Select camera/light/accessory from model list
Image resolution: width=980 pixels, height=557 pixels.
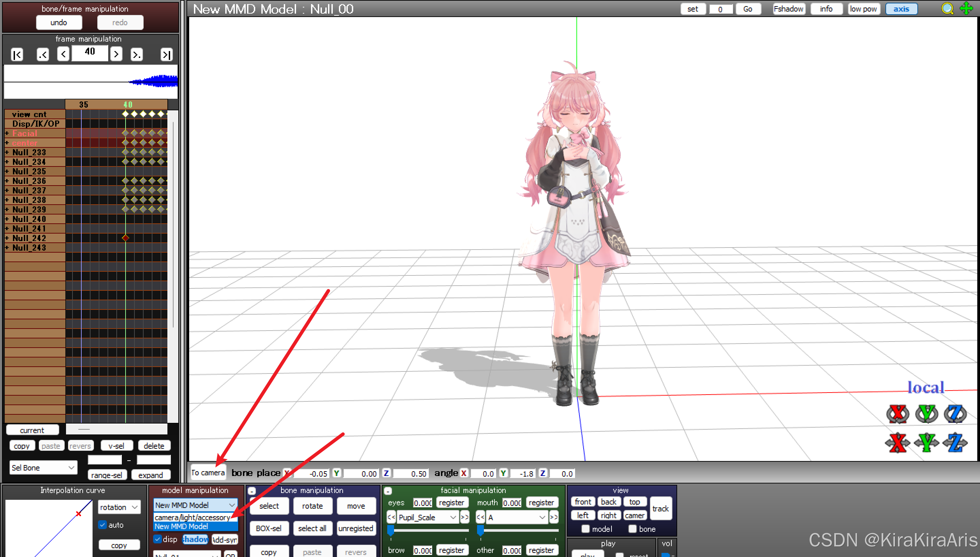(x=193, y=517)
